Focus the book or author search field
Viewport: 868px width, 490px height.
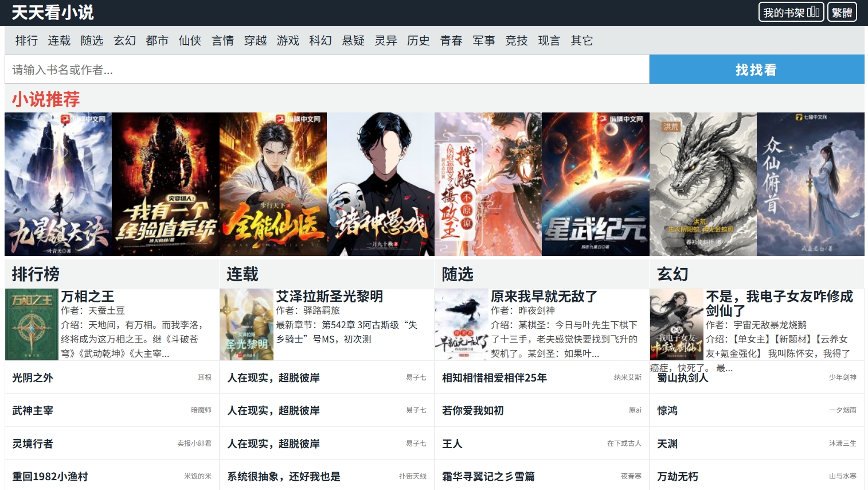click(327, 69)
